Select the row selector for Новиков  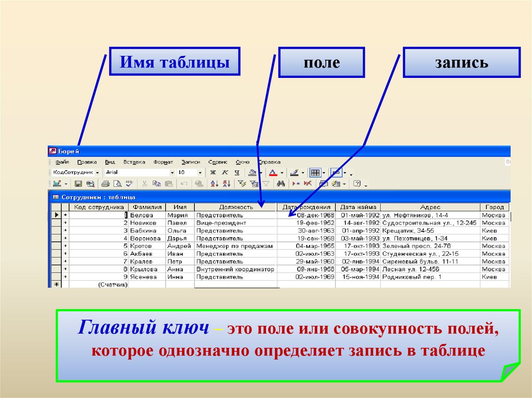tap(56, 223)
